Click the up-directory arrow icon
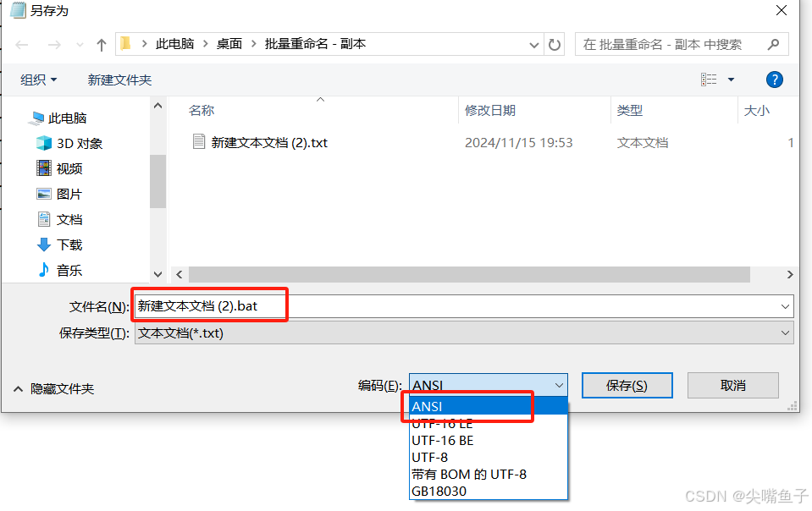 click(x=102, y=45)
